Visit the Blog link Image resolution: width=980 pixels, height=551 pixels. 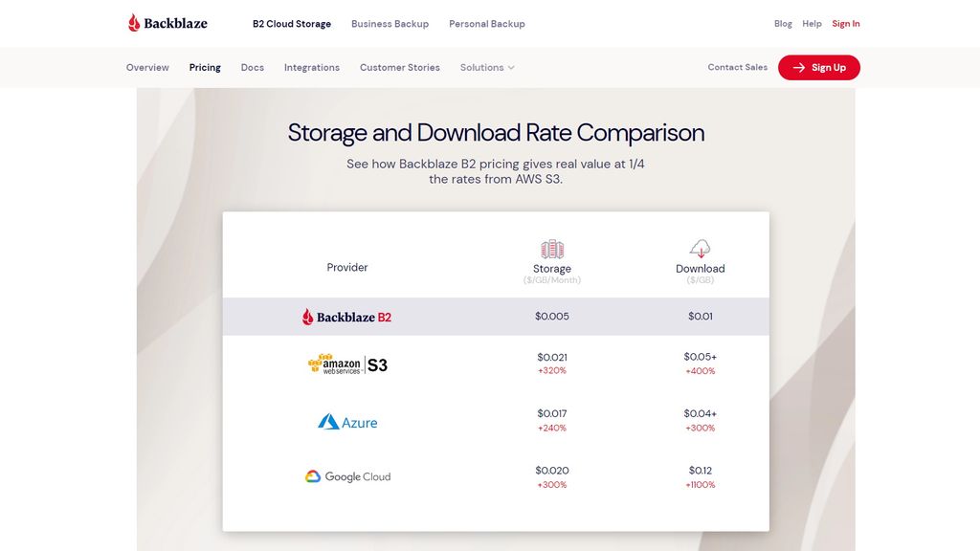783,24
